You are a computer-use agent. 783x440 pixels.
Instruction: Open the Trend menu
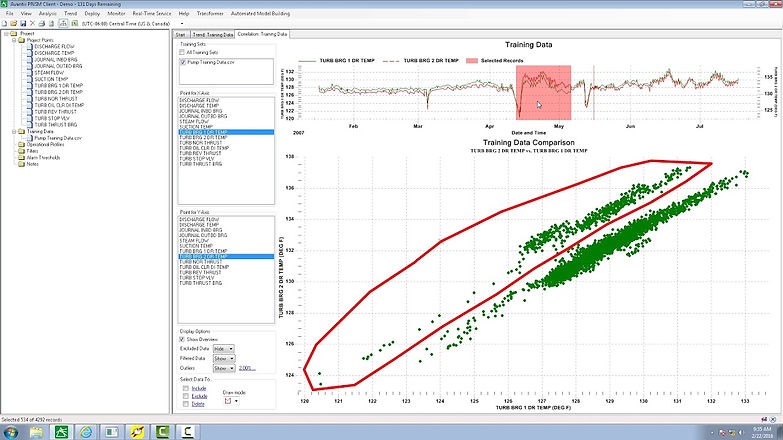70,13
